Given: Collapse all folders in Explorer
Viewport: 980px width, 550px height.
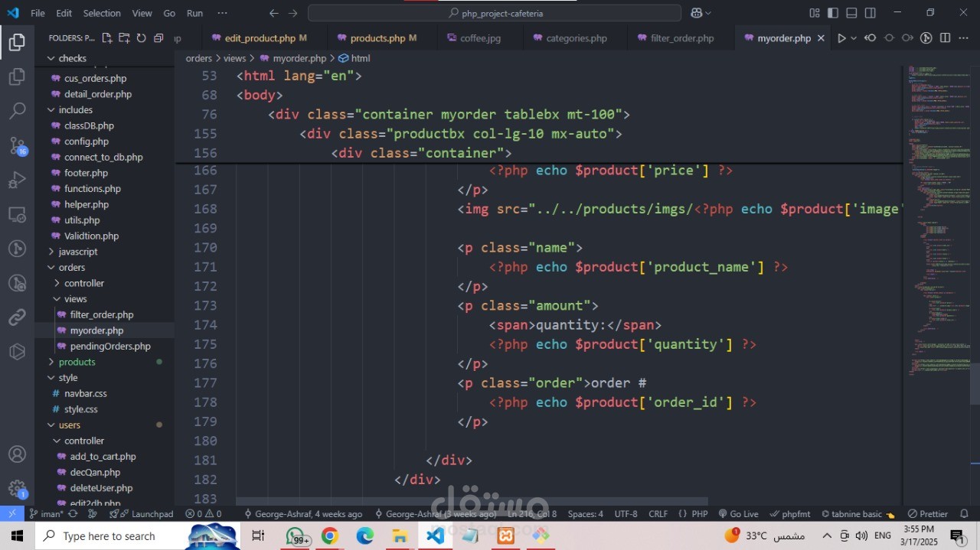Looking at the screenshot, I should coord(158,38).
